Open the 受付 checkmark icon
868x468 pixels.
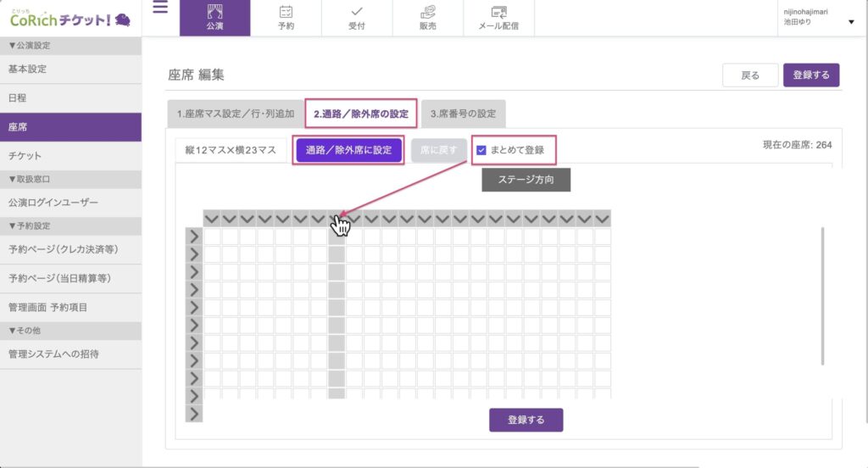pos(357,13)
